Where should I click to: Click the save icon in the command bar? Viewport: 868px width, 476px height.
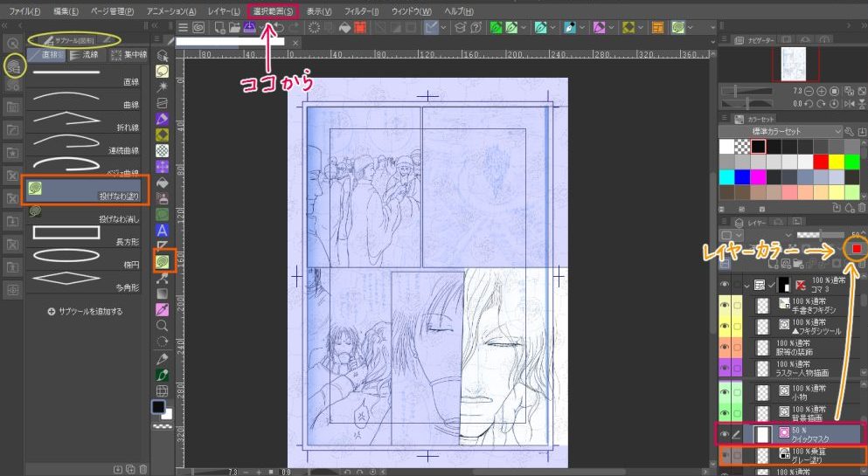(249, 27)
